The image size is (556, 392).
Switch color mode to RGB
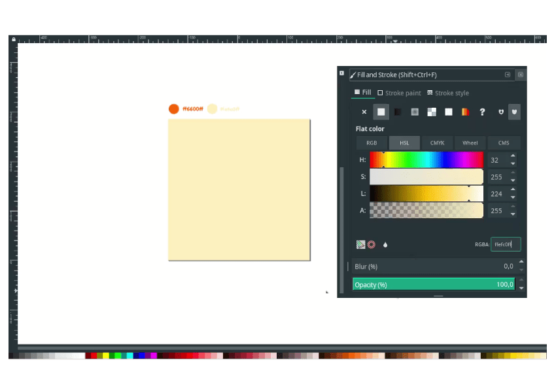click(x=372, y=142)
